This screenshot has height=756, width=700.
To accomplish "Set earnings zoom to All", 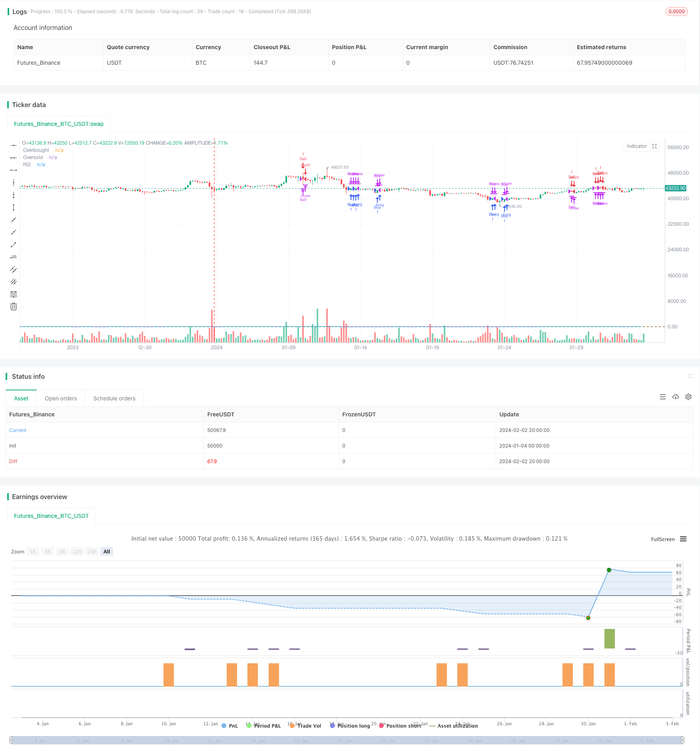I will (107, 551).
